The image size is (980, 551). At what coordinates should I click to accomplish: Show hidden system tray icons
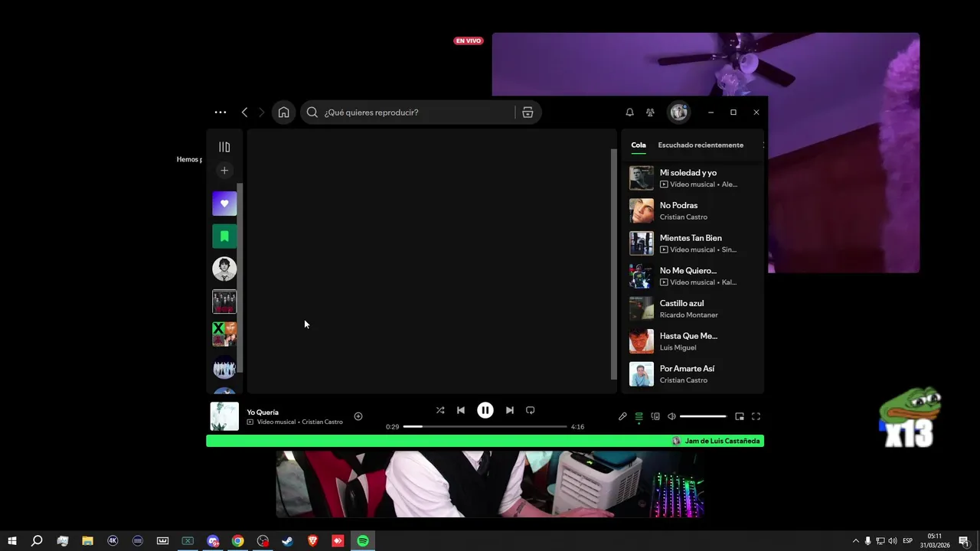pyautogui.click(x=855, y=541)
